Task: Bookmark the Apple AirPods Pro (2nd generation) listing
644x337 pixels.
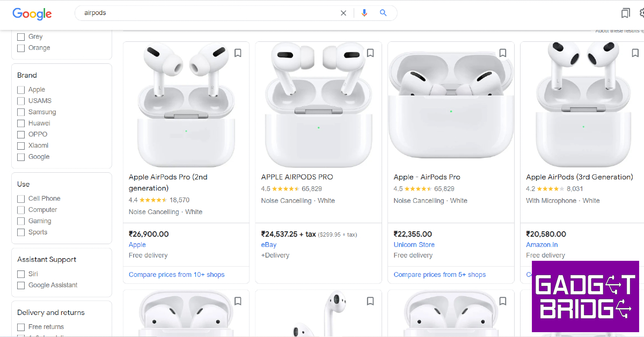Action: tap(238, 53)
